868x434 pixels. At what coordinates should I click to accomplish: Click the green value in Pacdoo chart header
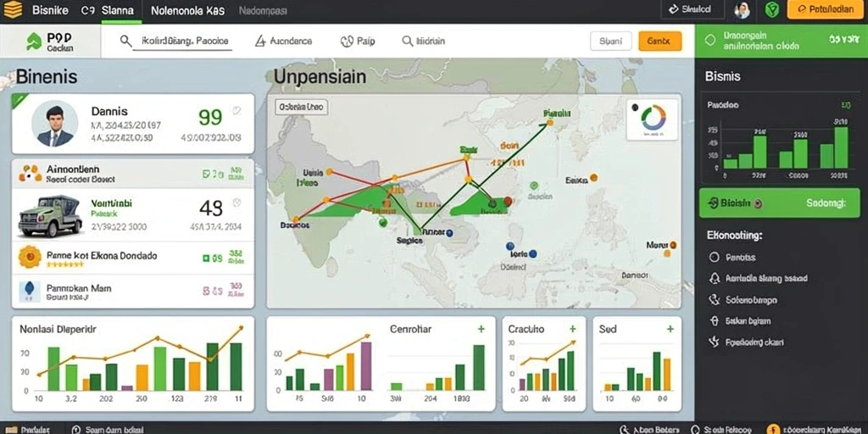click(846, 104)
